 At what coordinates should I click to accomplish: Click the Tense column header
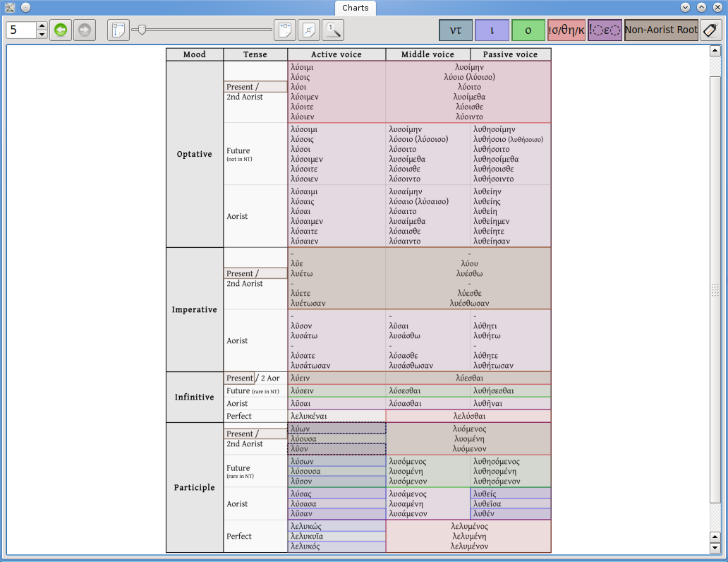pos(255,54)
